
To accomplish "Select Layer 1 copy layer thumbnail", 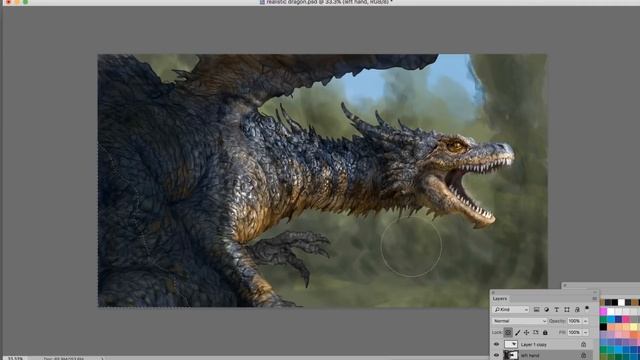I will pos(511,344).
